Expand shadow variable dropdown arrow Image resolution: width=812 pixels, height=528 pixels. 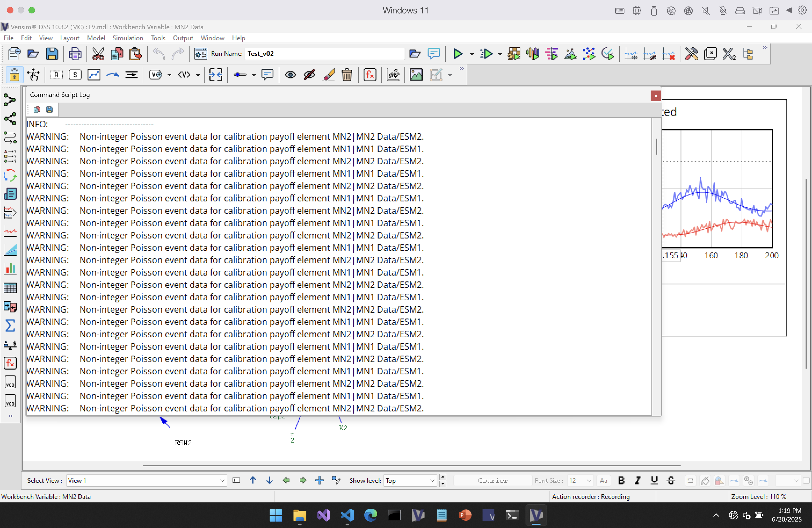[x=198, y=75]
